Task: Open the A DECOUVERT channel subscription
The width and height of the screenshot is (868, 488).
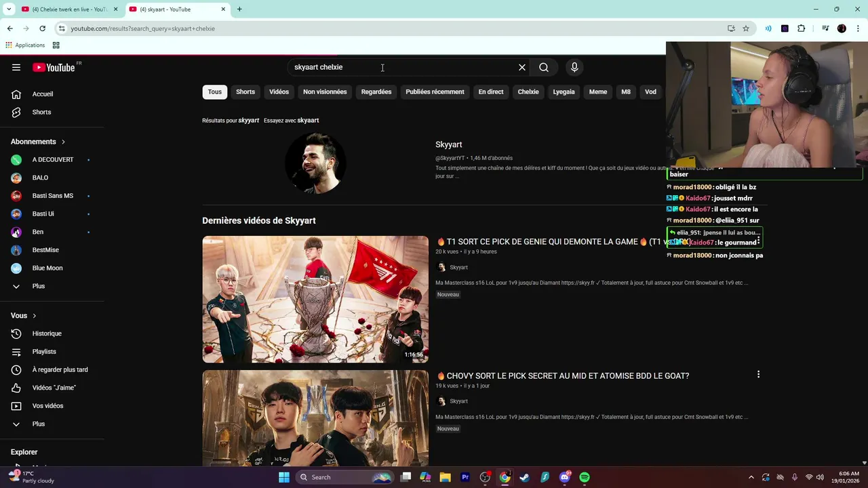Action: point(52,159)
